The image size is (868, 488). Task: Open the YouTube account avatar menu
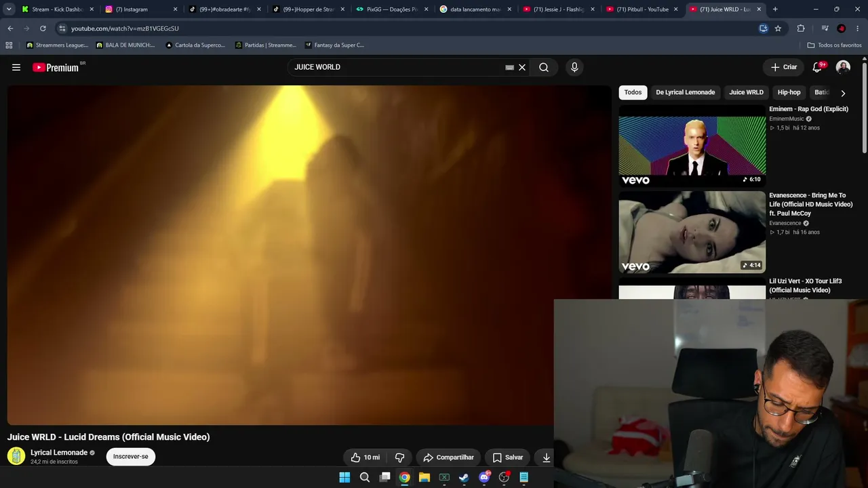(843, 67)
